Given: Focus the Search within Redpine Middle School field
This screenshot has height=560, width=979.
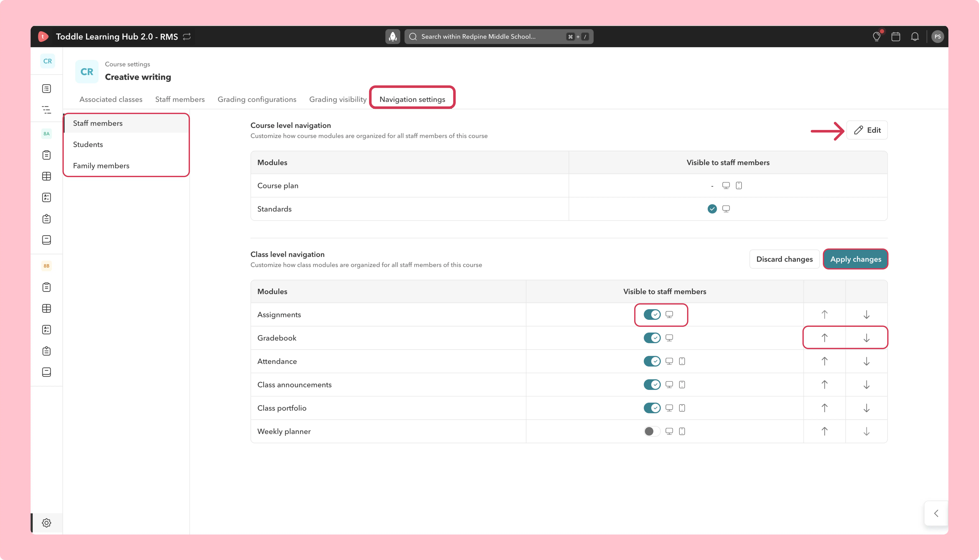Looking at the screenshot, I should 499,36.
